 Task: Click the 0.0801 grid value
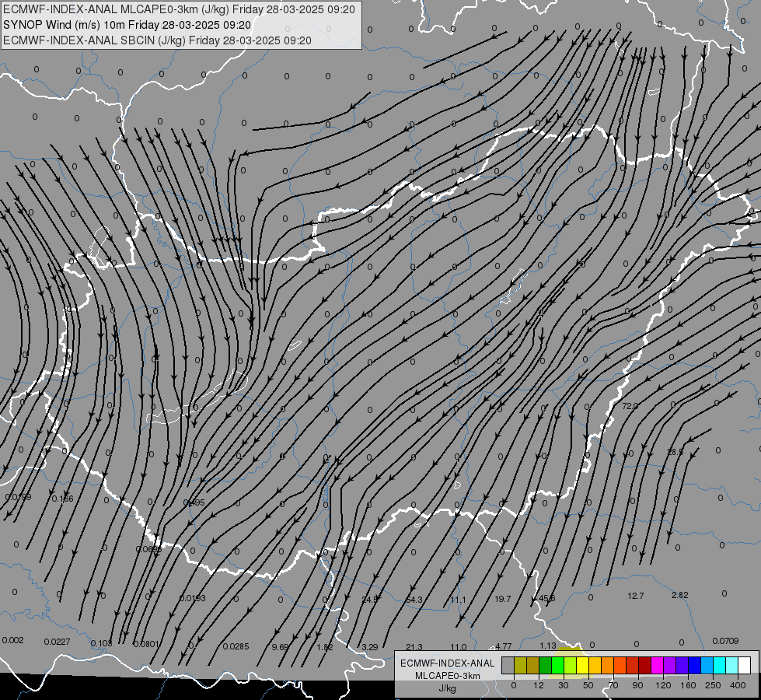(x=146, y=644)
